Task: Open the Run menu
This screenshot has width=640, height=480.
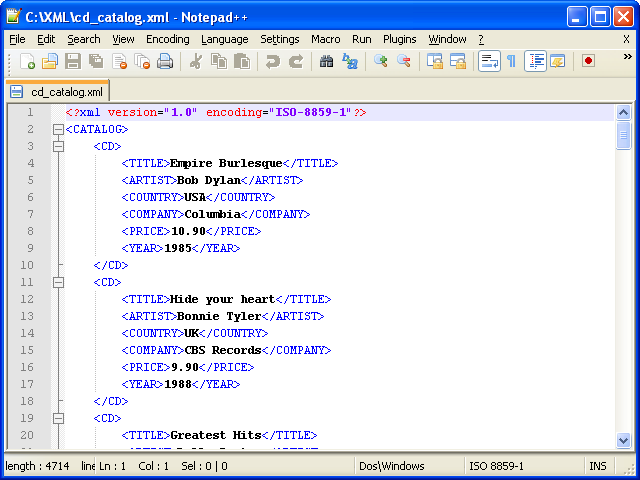Action: [x=362, y=39]
